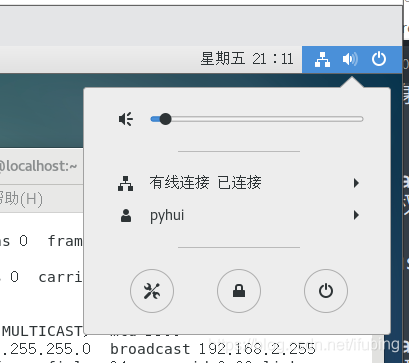The image size is (409, 363).
Task: Click the speaker icon beside the volume slider
Action: 126,119
